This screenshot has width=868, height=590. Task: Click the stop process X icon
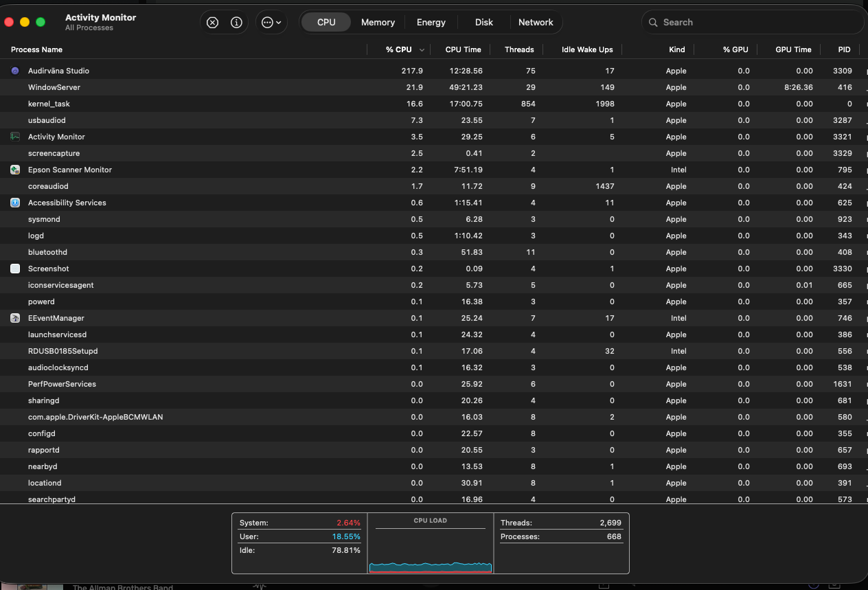coord(212,22)
